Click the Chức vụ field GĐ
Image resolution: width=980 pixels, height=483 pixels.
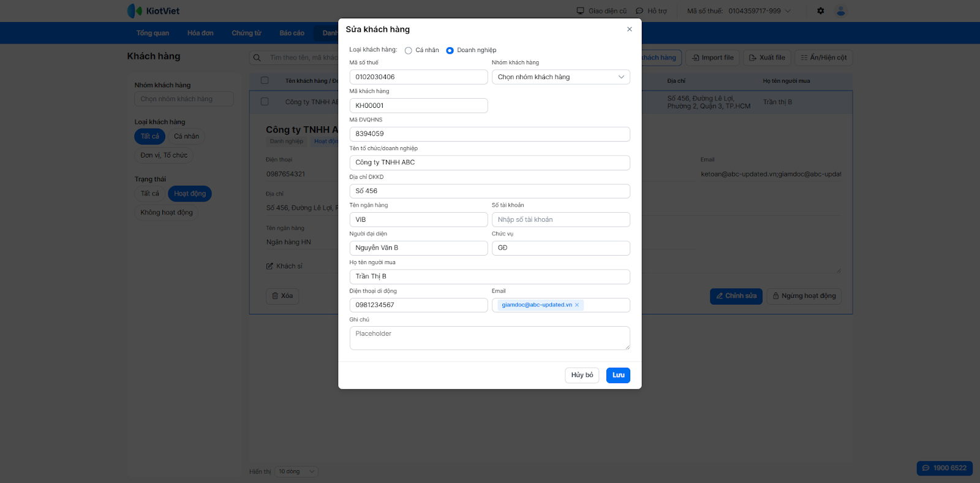(560, 248)
